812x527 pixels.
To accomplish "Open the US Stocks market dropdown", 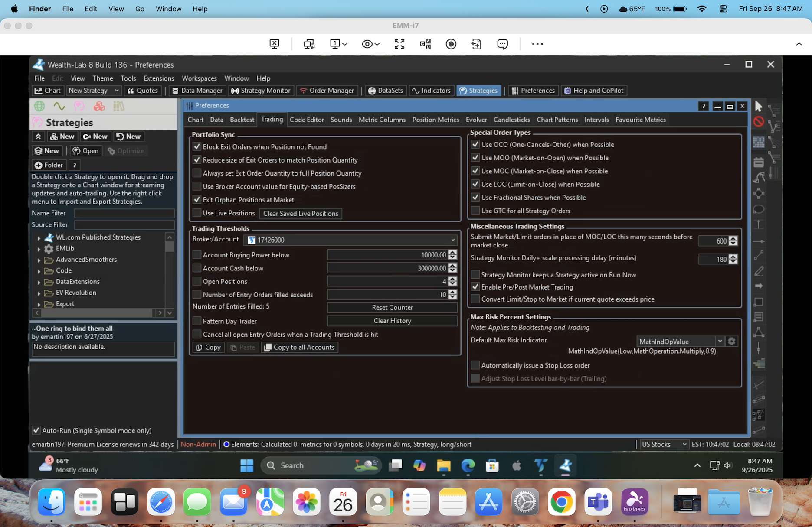I will (x=664, y=444).
